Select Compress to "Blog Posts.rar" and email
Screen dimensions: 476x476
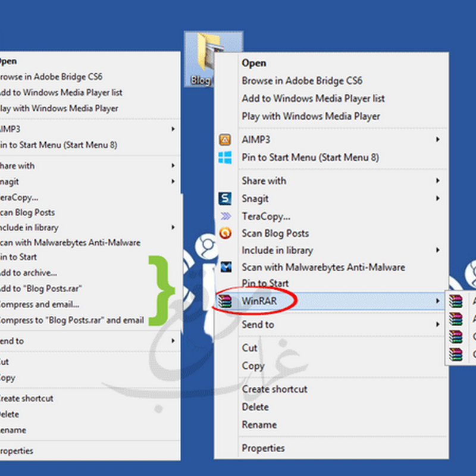[x=71, y=320]
